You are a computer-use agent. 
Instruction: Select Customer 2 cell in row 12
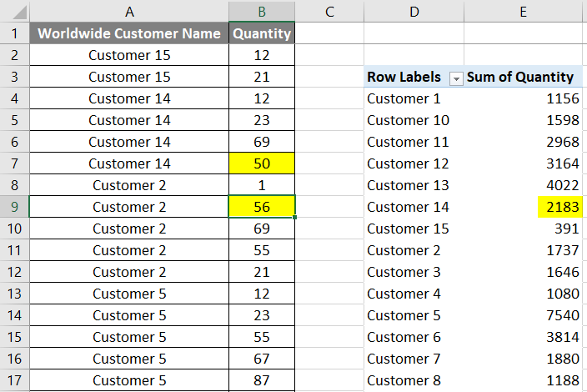pos(129,272)
